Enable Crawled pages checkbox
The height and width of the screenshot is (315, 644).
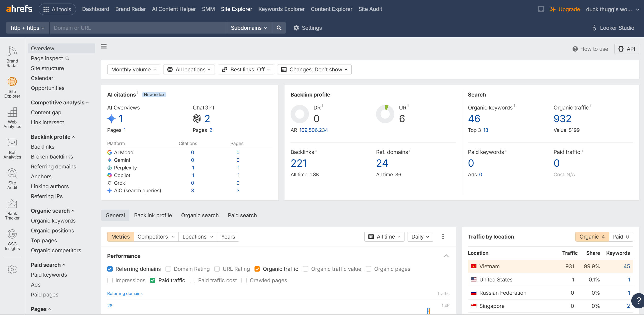click(244, 280)
